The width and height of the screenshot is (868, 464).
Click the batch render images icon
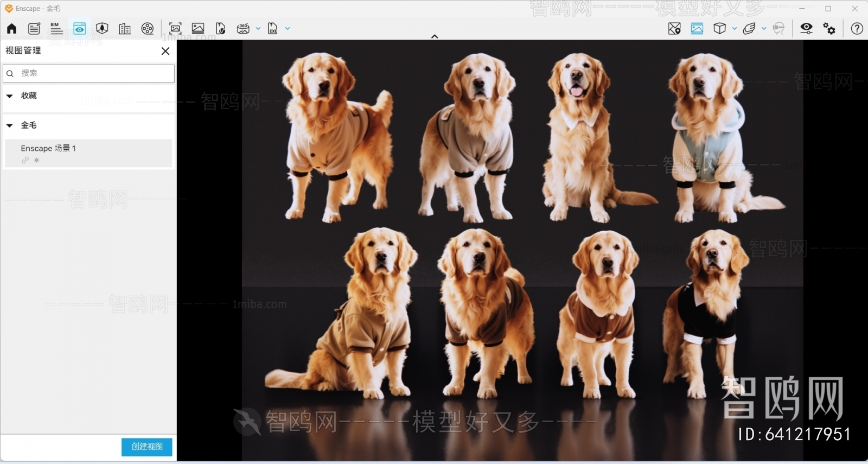[198, 29]
